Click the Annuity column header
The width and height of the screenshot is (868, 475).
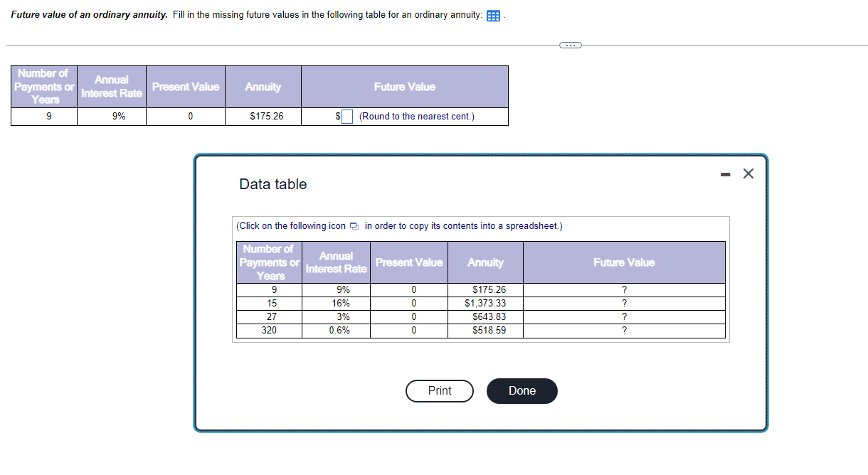point(485,262)
